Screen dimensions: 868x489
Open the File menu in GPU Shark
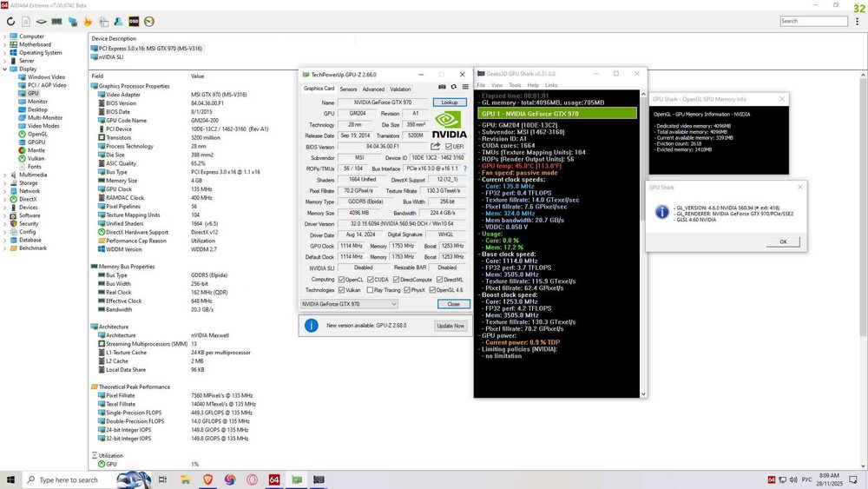pyautogui.click(x=481, y=85)
